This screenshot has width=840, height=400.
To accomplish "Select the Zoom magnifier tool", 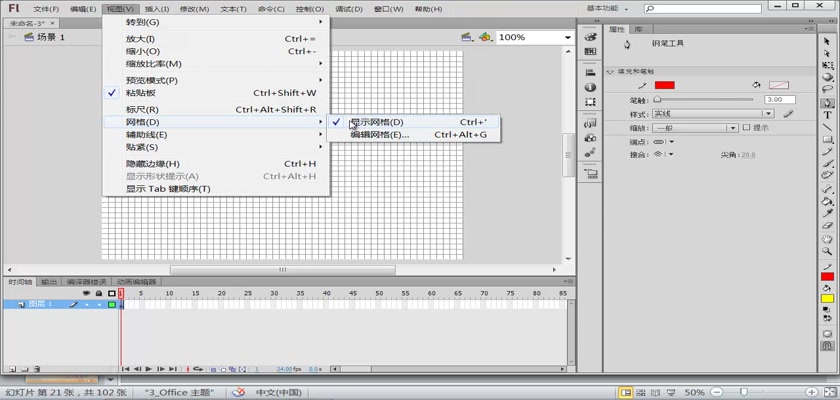I will 827,251.
